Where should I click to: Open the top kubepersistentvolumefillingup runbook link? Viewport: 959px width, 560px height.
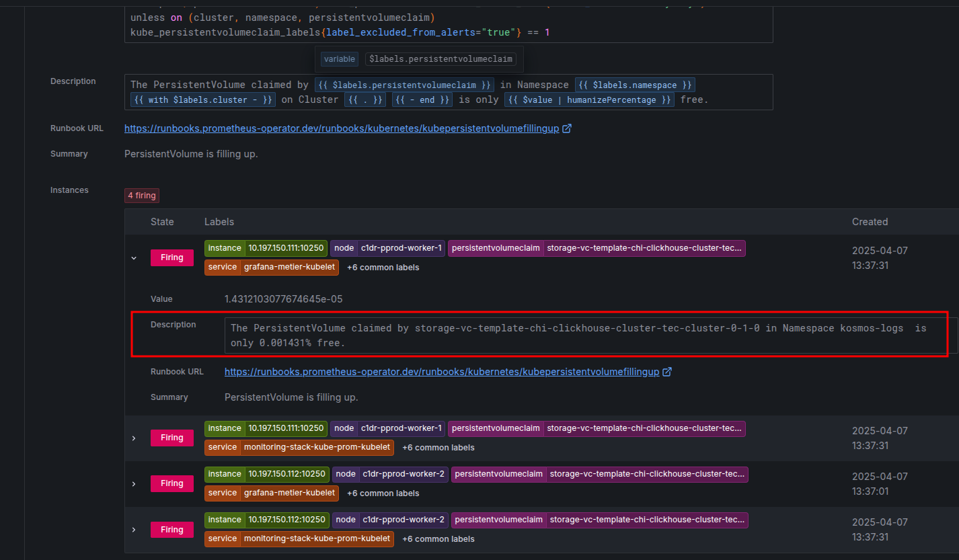pos(342,128)
